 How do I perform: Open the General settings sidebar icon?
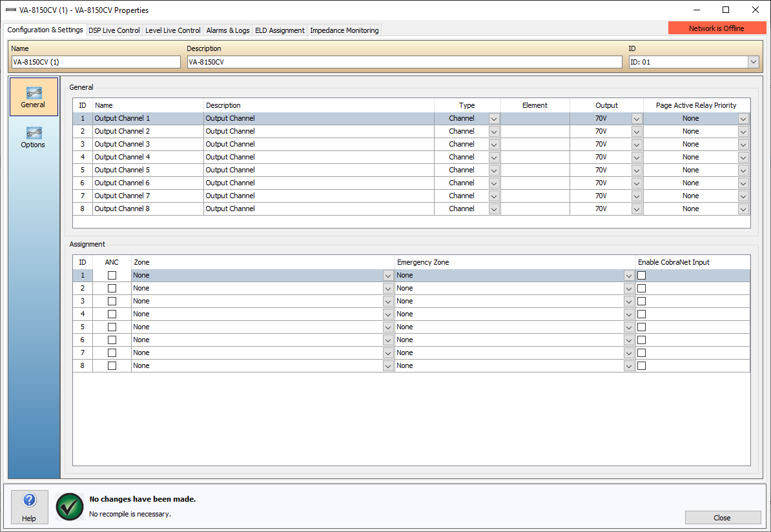click(x=34, y=97)
